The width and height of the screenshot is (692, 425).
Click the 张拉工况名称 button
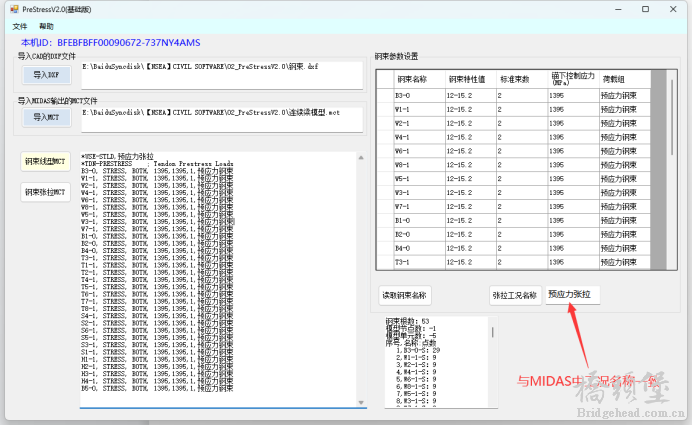pyautogui.click(x=515, y=296)
